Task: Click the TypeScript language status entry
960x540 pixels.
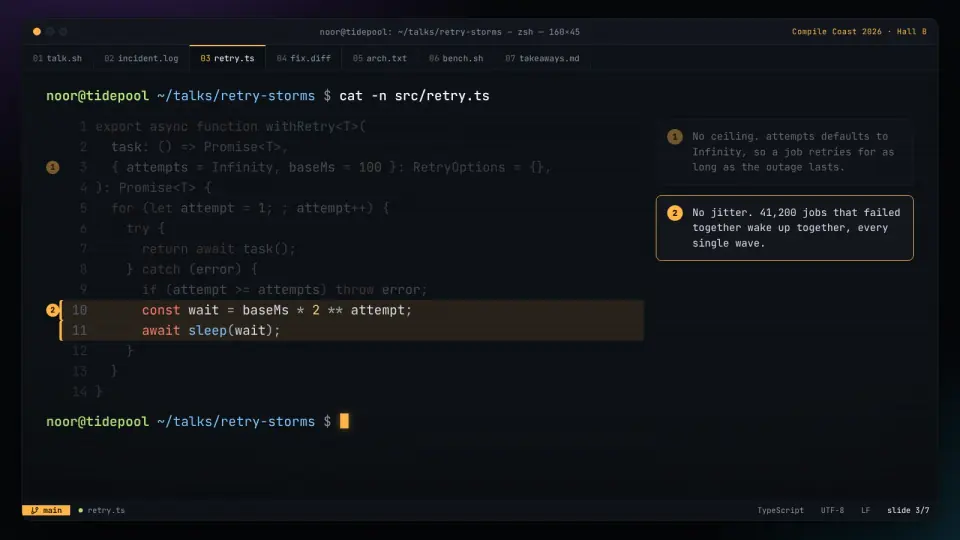Action: (x=780, y=510)
